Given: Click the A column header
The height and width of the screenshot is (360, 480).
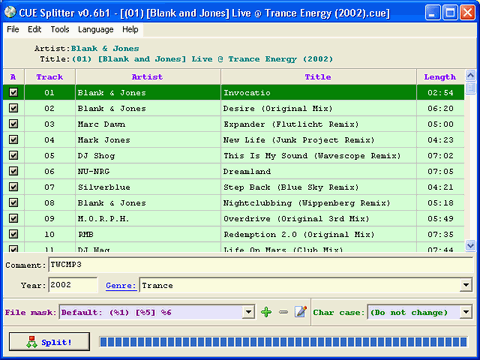Looking at the screenshot, I should tap(13, 77).
